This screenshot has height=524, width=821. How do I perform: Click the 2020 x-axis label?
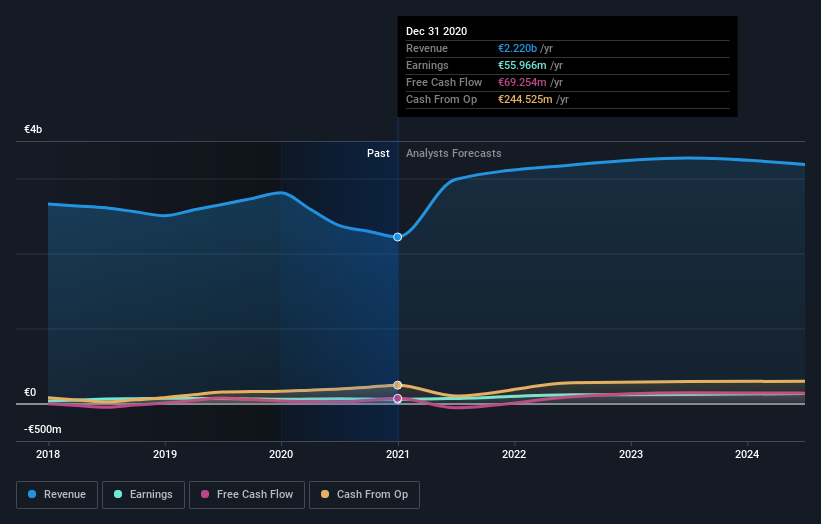tap(281, 454)
